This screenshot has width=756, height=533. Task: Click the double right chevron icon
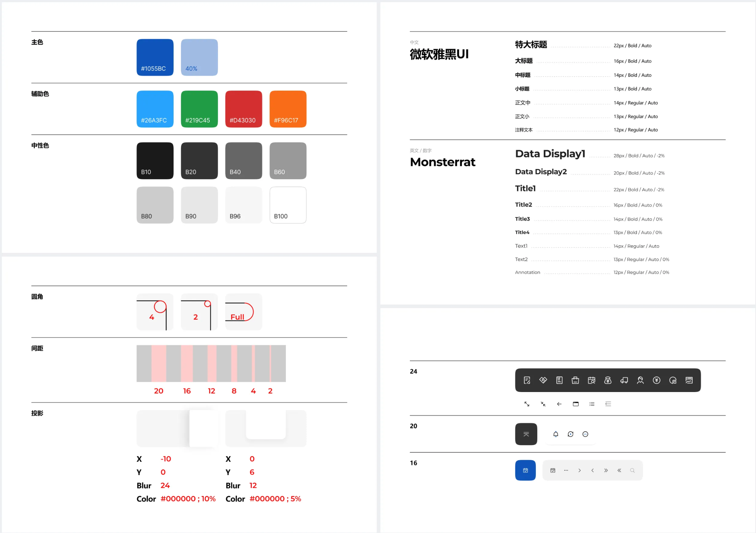[606, 470]
